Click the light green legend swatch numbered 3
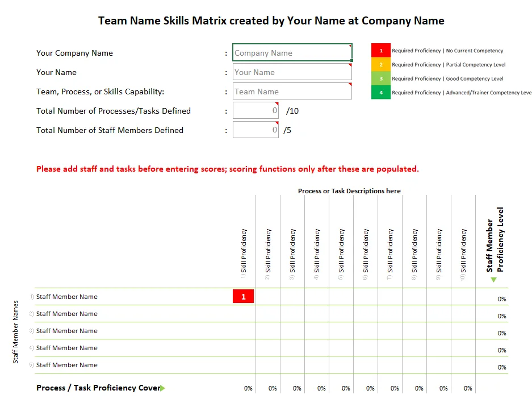 tap(380, 78)
